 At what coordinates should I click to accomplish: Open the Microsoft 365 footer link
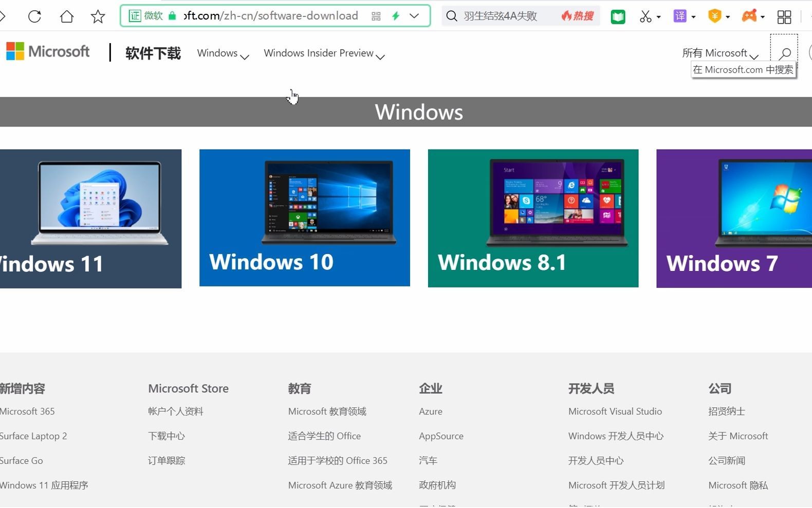(27, 411)
